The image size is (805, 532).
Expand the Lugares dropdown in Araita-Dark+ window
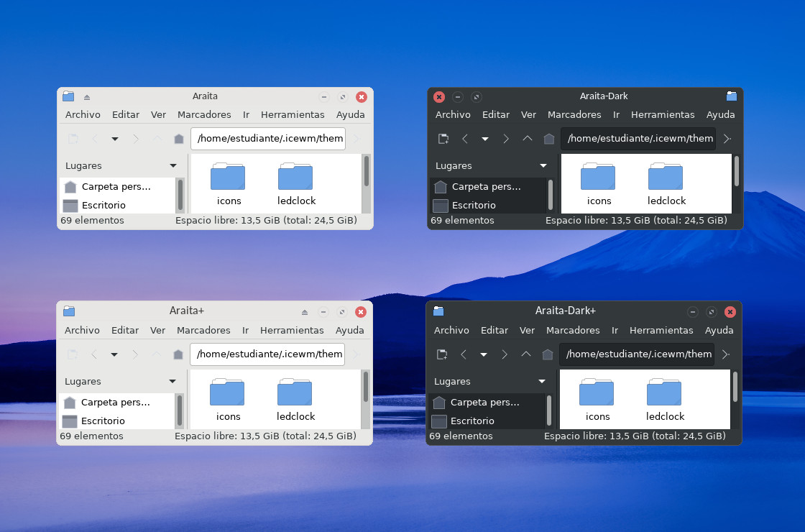click(x=542, y=382)
